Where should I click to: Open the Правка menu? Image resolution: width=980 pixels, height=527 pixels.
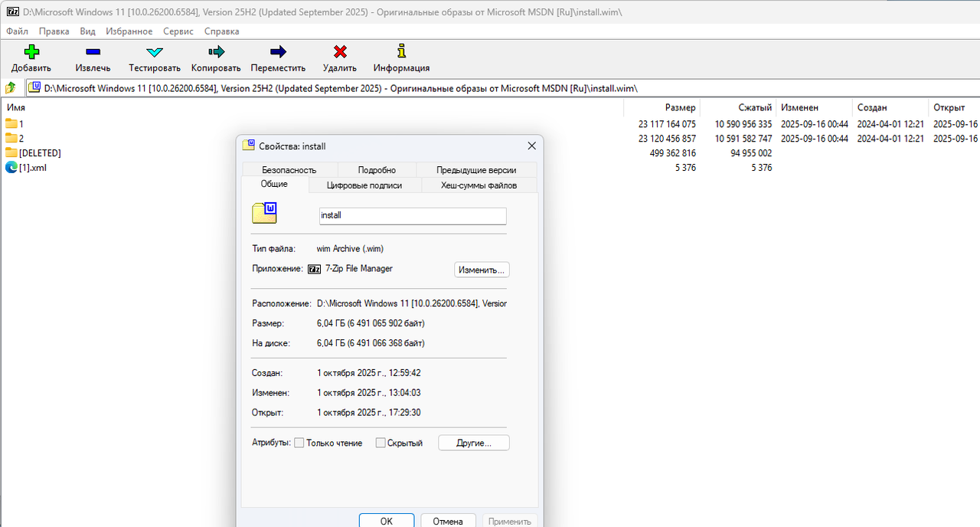pyautogui.click(x=54, y=31)
